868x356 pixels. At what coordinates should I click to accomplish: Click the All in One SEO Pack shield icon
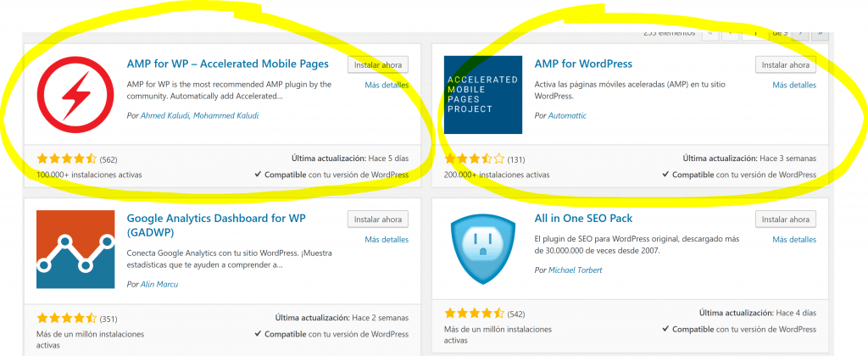tap(482, 249)
